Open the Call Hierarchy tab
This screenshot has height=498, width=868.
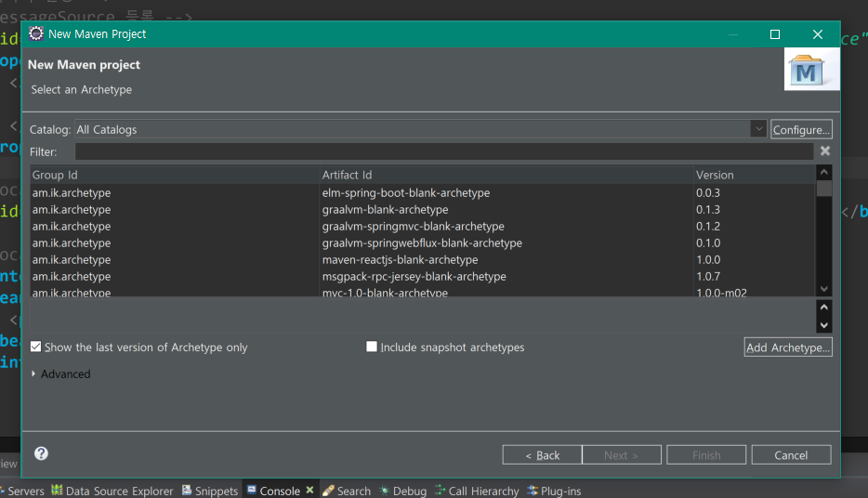click(477, 491)
